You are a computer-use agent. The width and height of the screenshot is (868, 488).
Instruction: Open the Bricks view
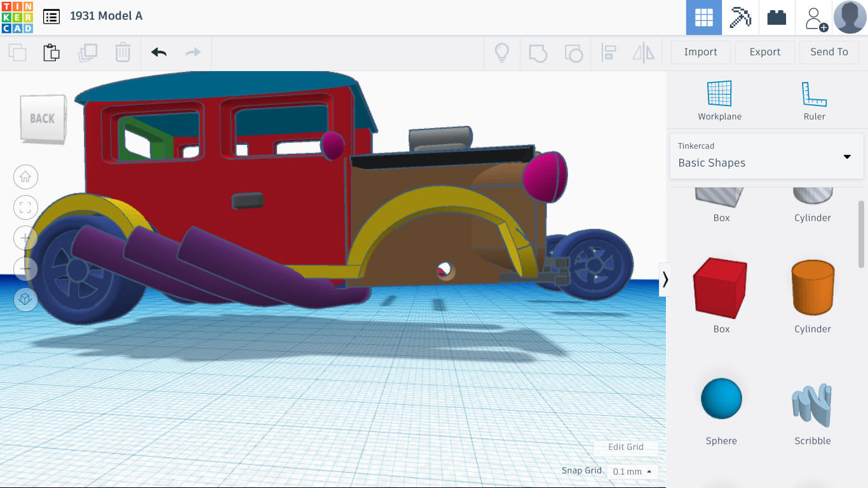(776, 17)
